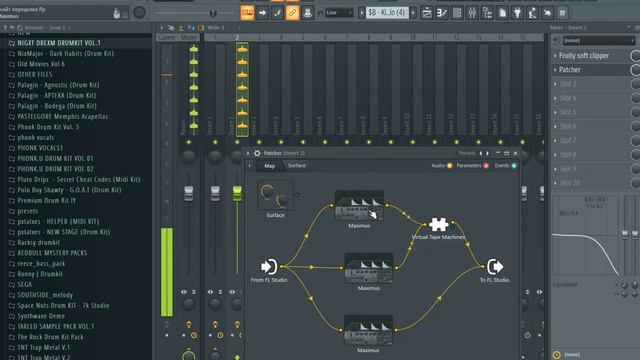Select the Virtual Tape Machines puzzle node

pyautogui.click(x=439, y=224)
